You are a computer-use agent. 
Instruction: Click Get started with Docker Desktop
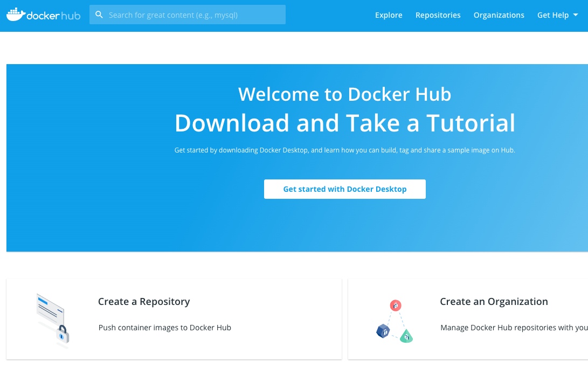click(x=344, y=189)
